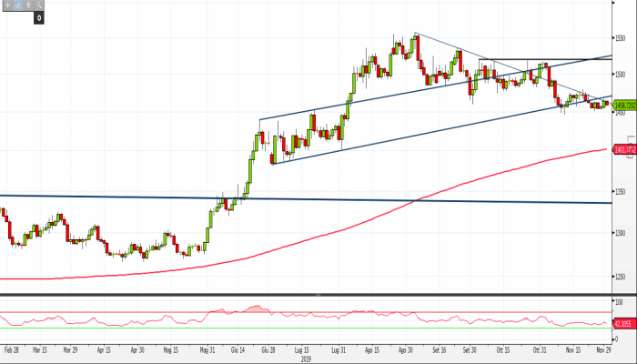637x364 pixels.
Task: Click the red 42.3055 RSI value label
Action: tap(624, 323)
